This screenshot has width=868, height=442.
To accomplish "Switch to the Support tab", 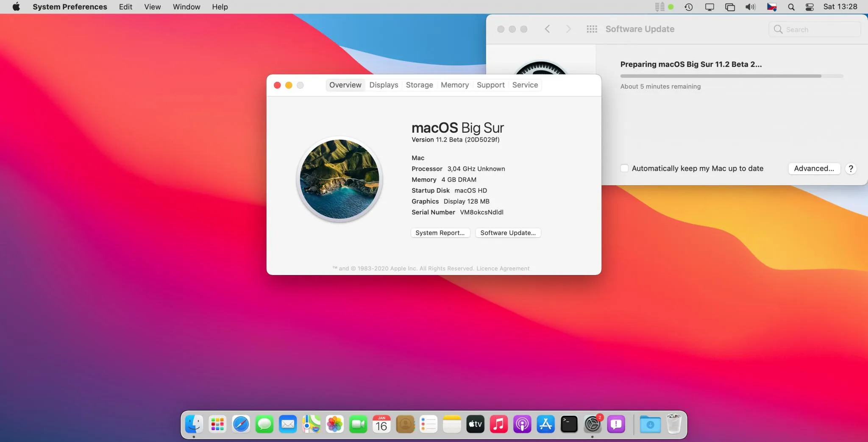I will point(491,85).
